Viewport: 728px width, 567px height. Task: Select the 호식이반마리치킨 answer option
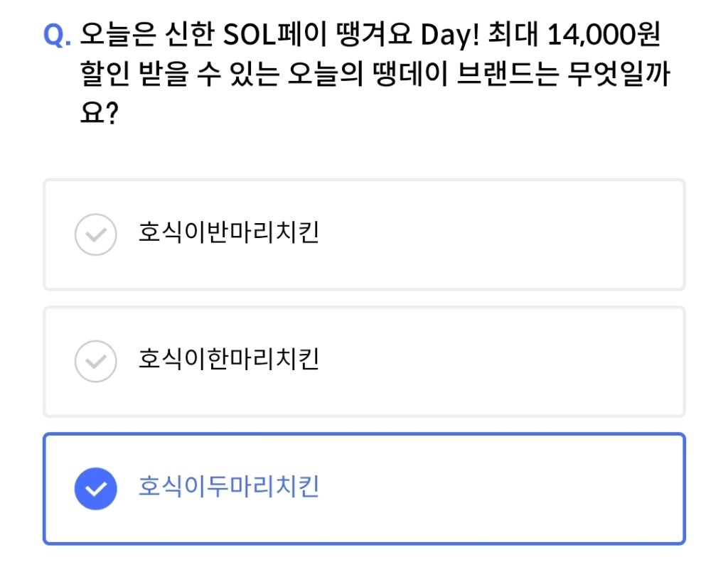(364, 234)
